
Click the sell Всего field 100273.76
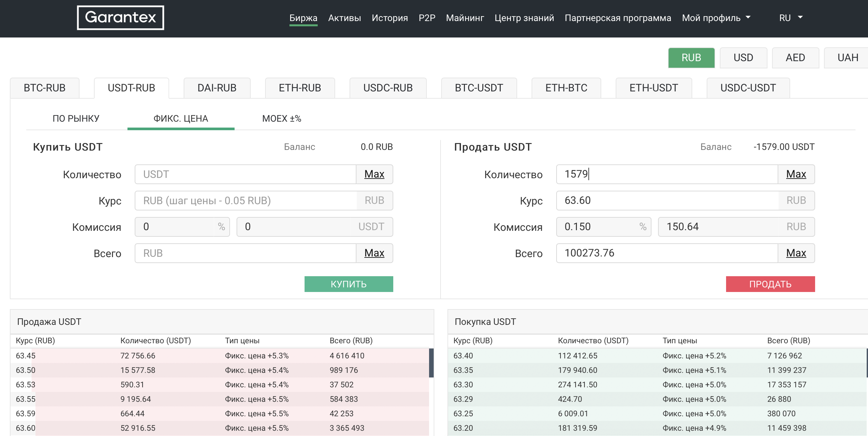tap(667, 253)
